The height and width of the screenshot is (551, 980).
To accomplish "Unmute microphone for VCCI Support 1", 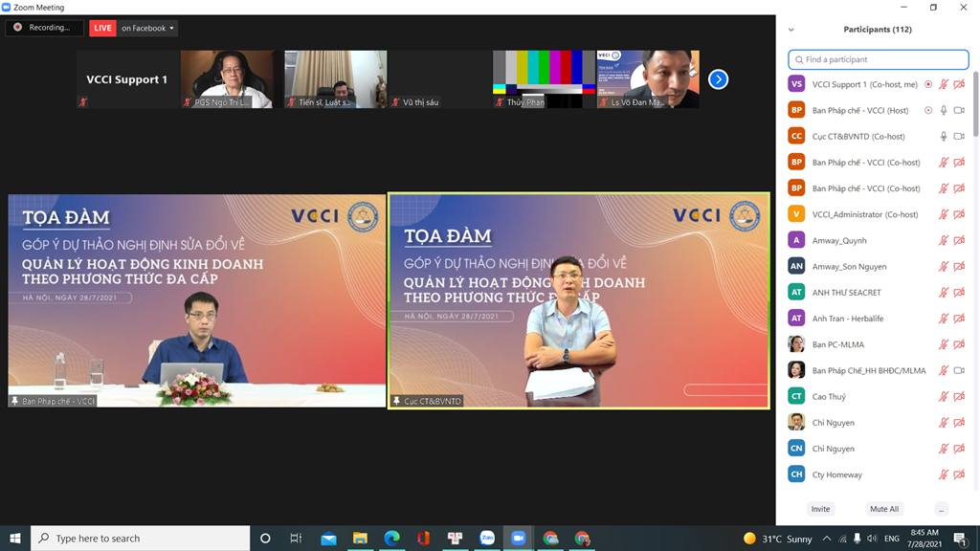I will [944, 84].
